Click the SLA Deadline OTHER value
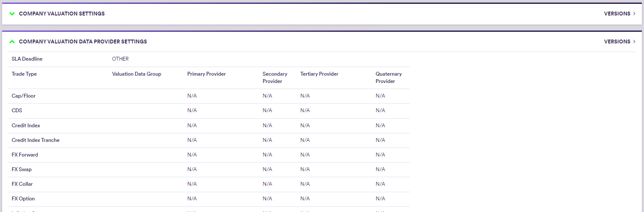This screenshot has width=644, height=212. [120, 59]
